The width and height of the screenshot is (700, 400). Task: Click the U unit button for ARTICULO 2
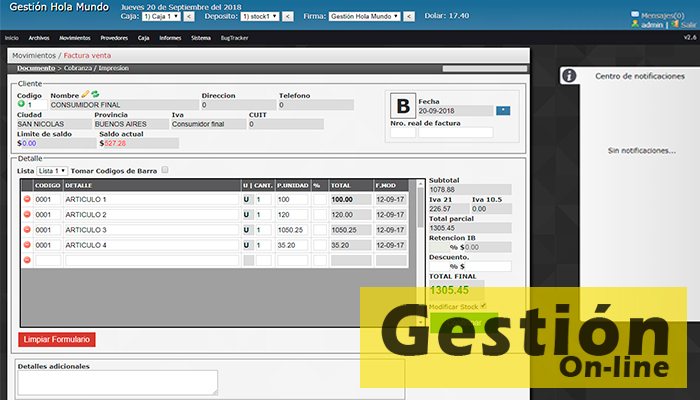point(246,215)
